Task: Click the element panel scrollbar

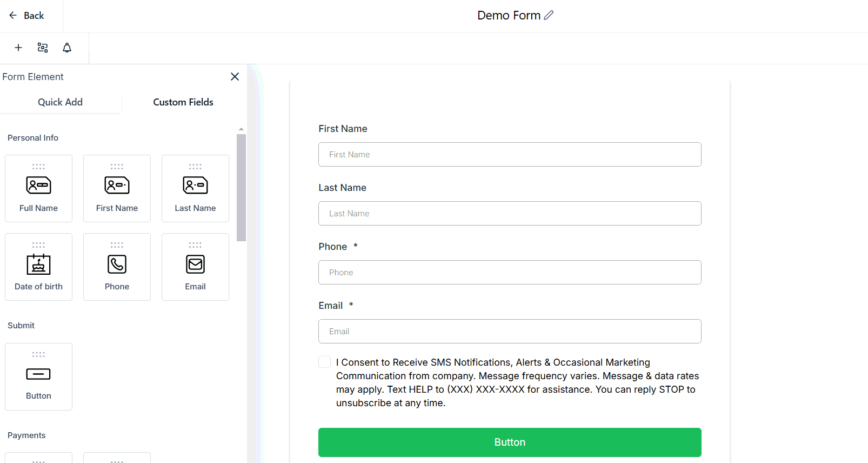Action: click(241, 187)
